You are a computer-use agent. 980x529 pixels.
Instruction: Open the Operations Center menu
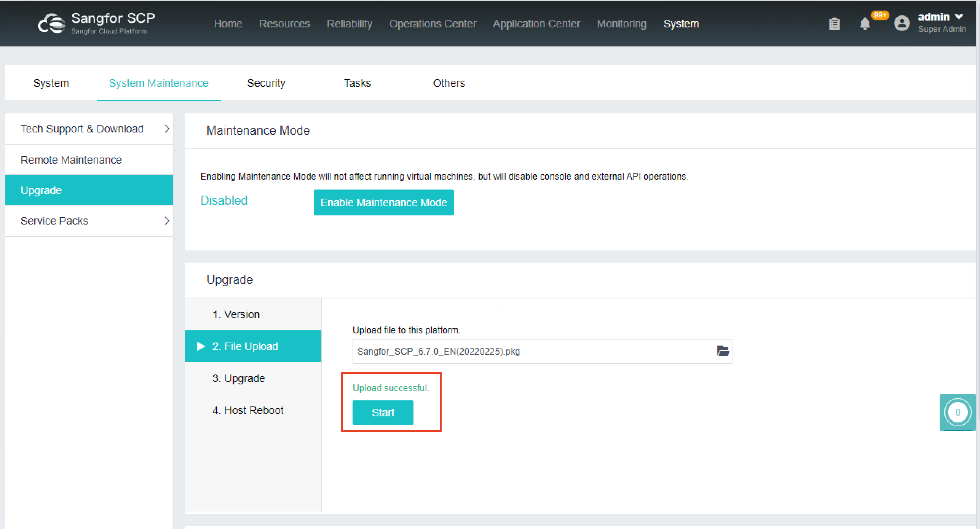click(x=433, y=24)
